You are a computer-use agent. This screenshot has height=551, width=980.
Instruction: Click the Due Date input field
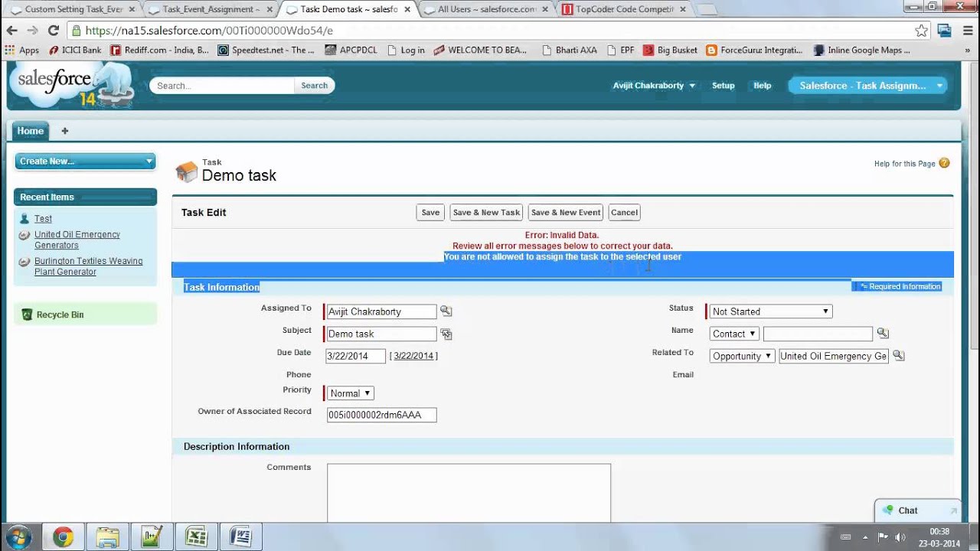[355, 356]
